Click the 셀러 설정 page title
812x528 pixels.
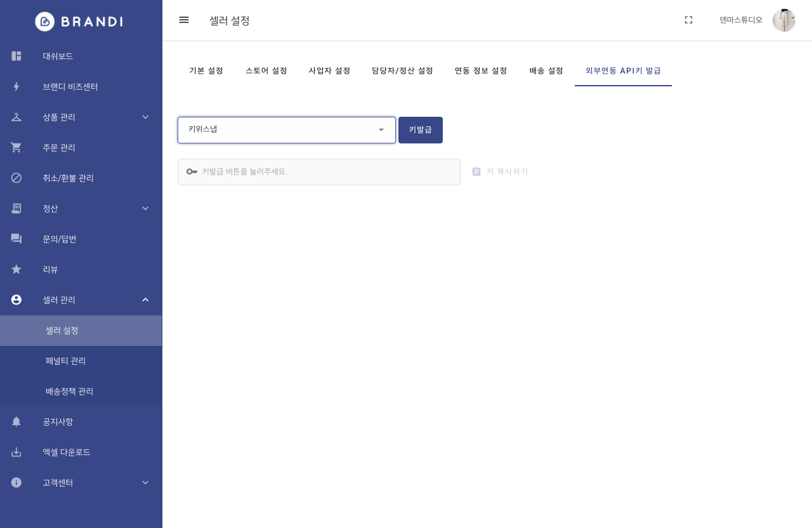coord(230,20)
